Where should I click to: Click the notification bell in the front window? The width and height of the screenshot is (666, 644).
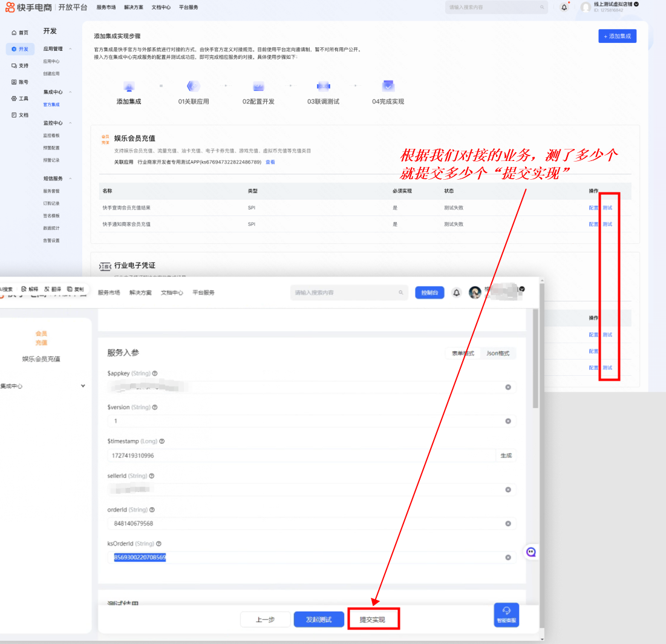pyautogui.click(x=456, y=293)
